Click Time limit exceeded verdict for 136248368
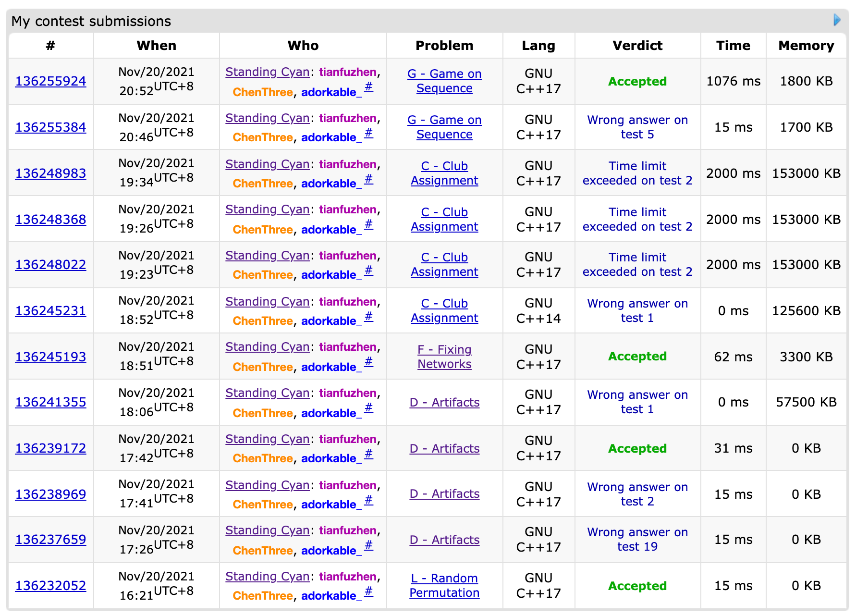 coord(637,219)
